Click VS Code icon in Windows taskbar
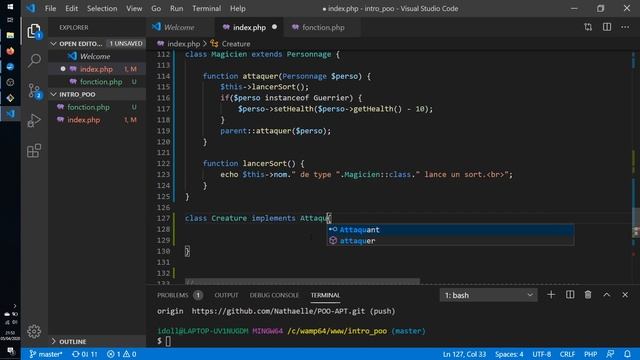 pyautogui.click(x=10, y=113)
